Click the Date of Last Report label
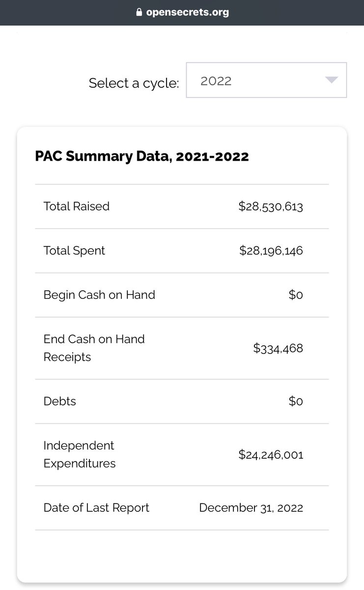364x590 pixels. [96, 508]
